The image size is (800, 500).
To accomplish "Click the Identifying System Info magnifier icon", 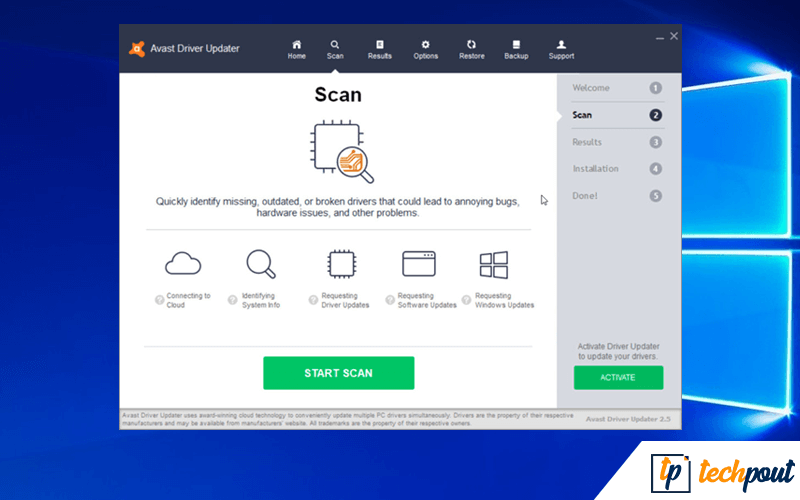I will point(260,264).
